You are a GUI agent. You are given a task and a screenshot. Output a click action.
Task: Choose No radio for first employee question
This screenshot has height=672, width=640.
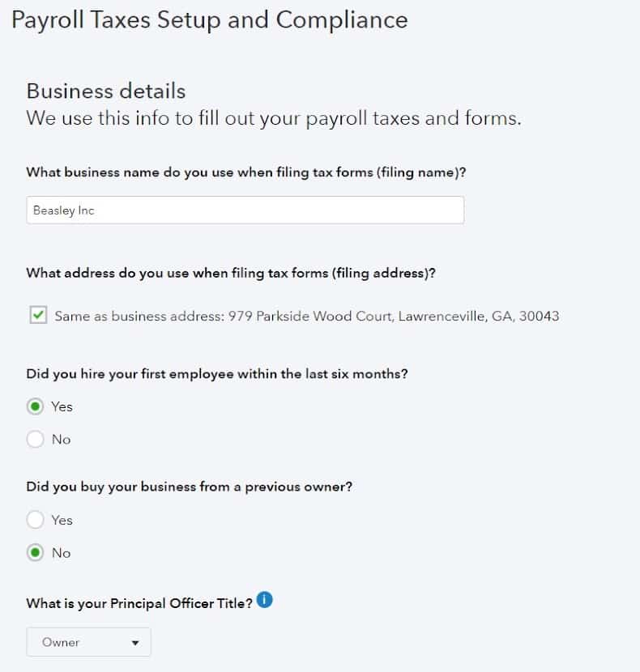pos(35,440)
